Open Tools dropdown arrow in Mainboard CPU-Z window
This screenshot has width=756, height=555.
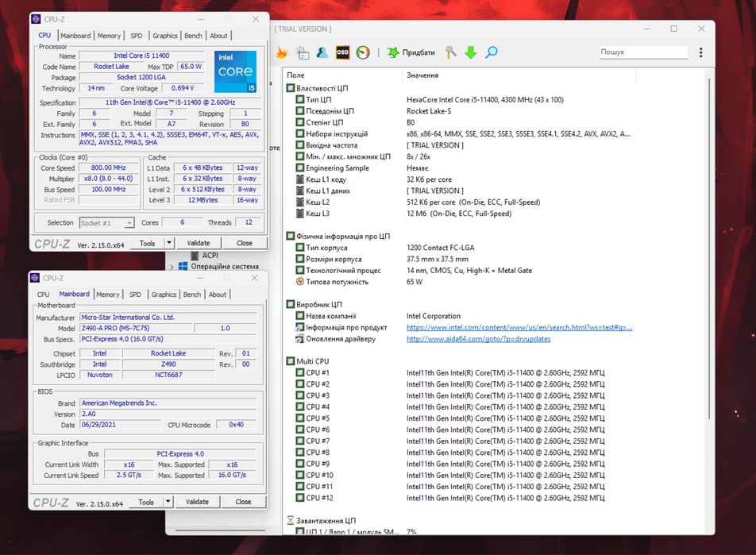[168, 502]
